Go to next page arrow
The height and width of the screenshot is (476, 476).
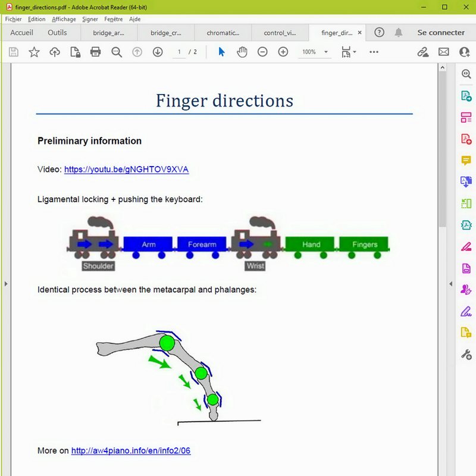(158, 52)
